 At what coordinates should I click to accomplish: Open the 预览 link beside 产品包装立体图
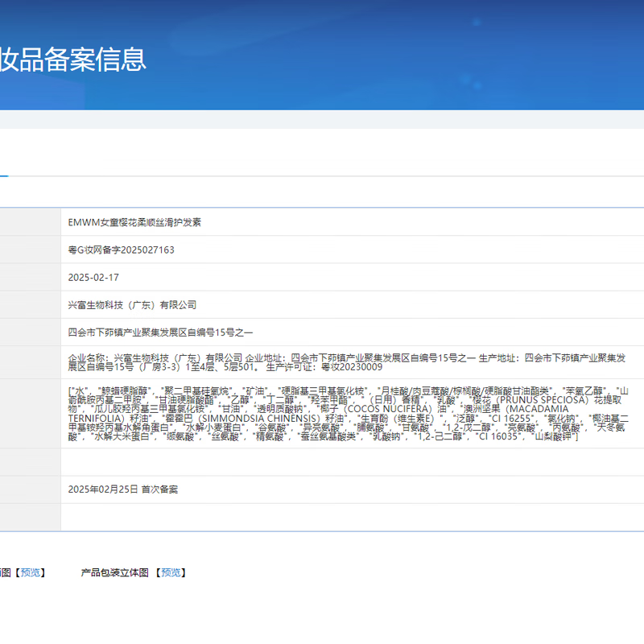[x=171, y=572]
